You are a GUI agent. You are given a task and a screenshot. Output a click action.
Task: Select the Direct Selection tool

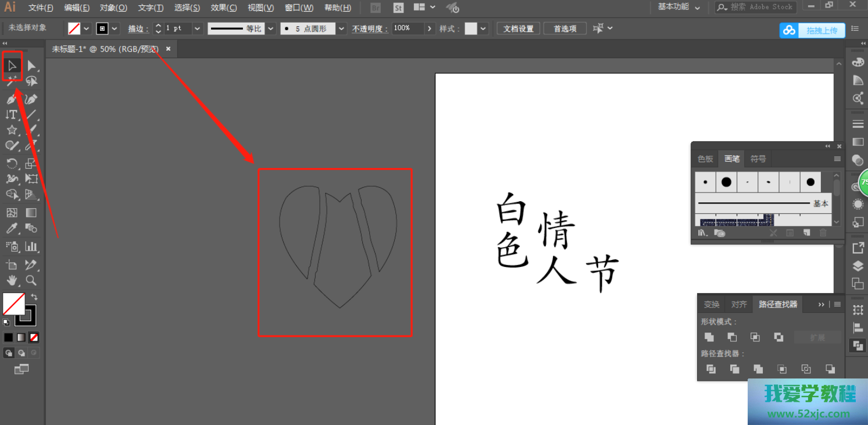pos(31,66)
